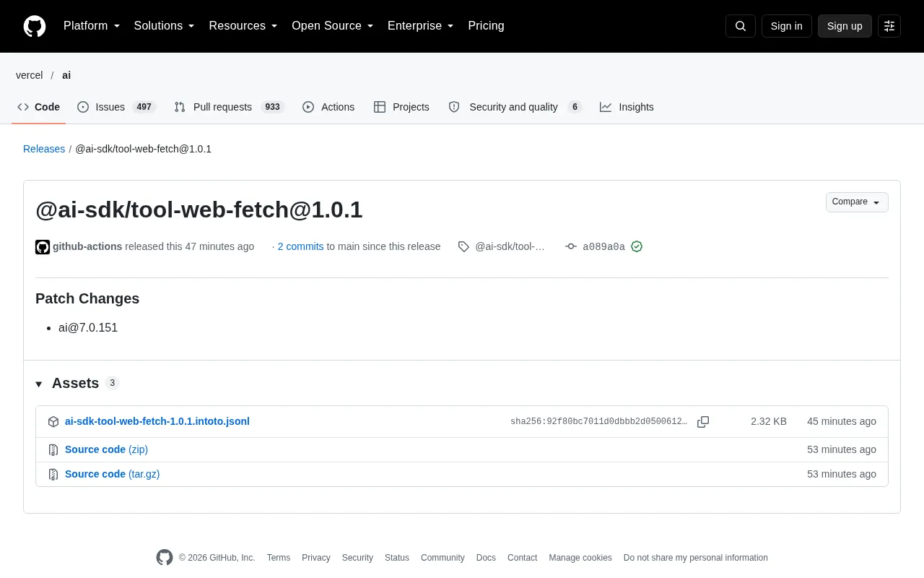Open the Releases breadcrumb link
924x578 pixels.
coord(44,149)
